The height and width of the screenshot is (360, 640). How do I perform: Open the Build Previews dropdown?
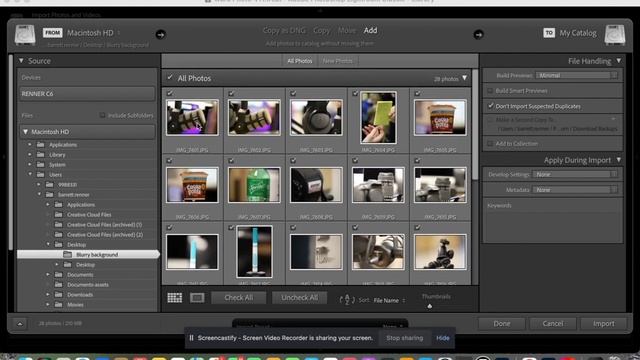(x=576, y=75)
